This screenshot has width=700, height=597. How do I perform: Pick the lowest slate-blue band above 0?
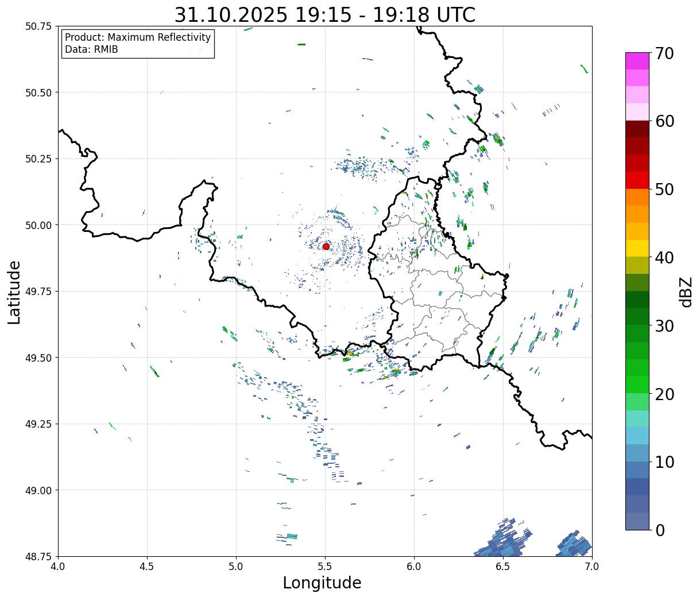637,521
